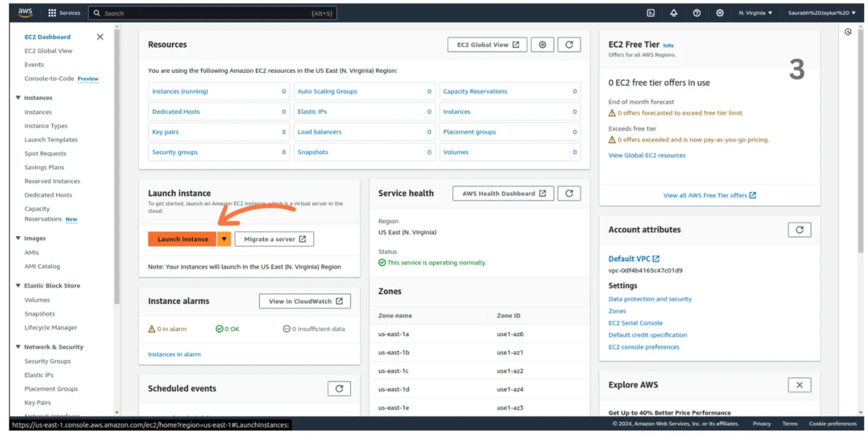Open the Capacity Reservations resource link
Screen dimensions: 868x438
[475, 91]
